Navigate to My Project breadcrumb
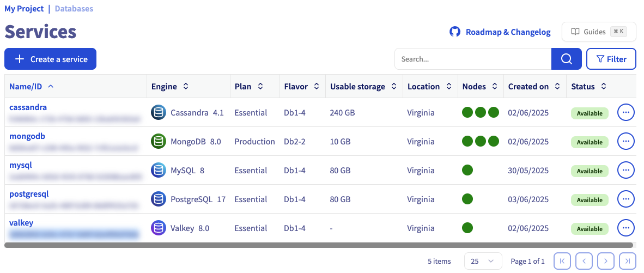The image size is (644, 273). (24, 9)
